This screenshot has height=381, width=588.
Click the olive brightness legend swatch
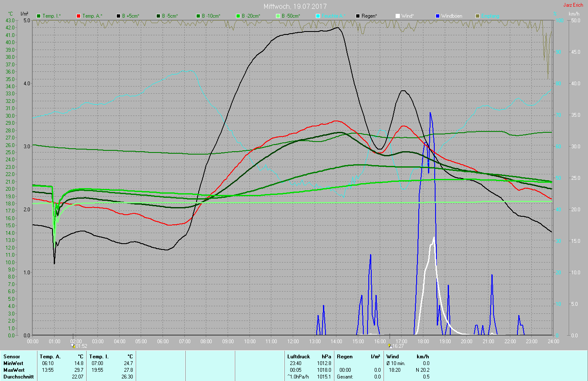[x=478, y=16]
